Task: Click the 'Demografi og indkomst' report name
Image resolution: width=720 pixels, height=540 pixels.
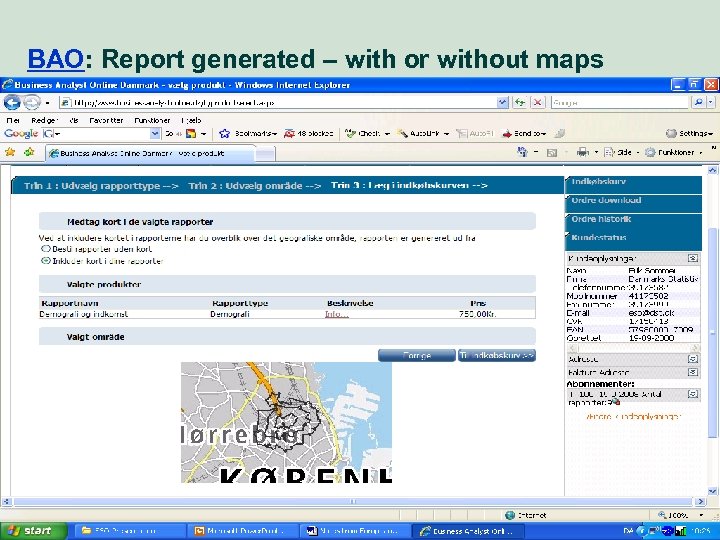Action: coord(84,314)
